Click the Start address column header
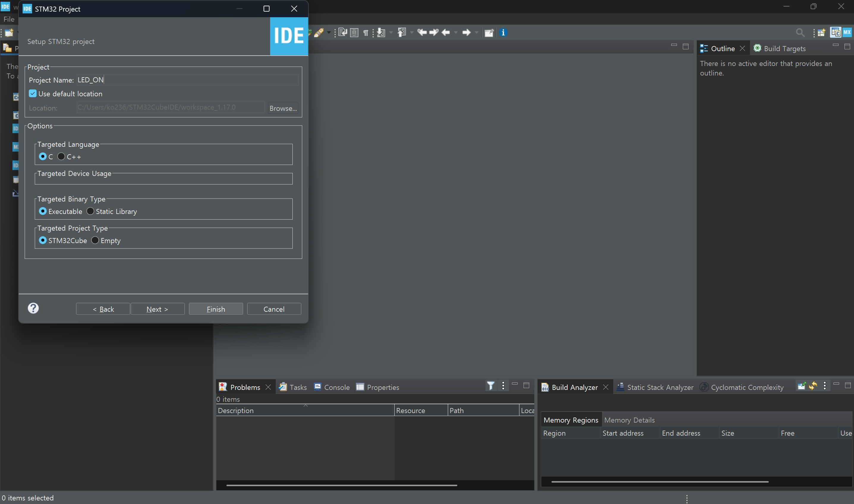854x504 pixels. click(630, 433)
